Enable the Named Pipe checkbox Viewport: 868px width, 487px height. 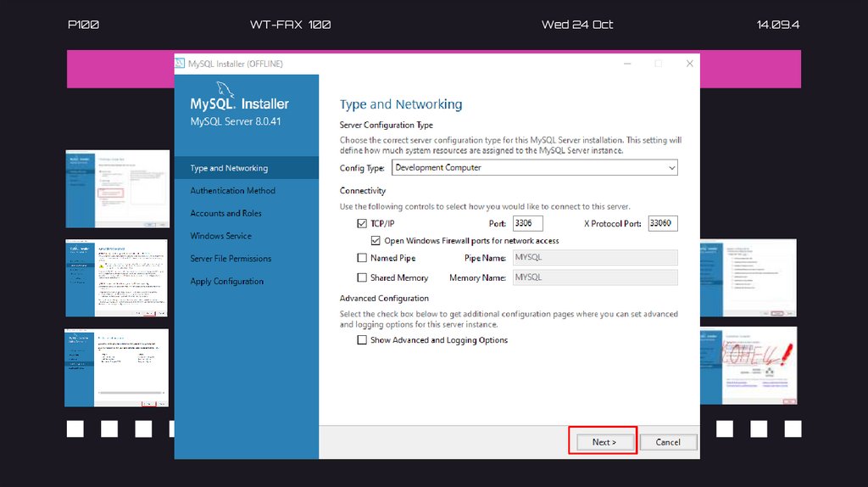tap(362, 258)
